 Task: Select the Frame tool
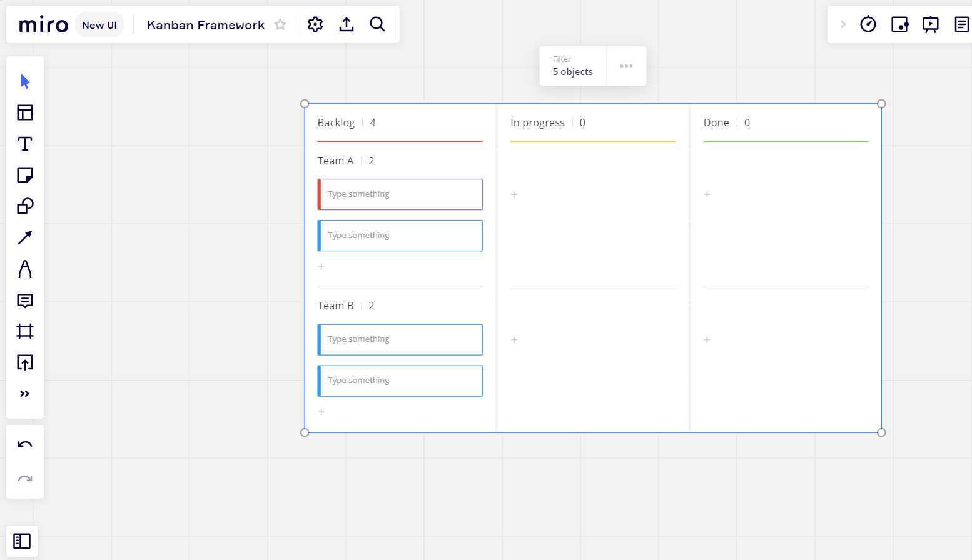tap(25, 331)
